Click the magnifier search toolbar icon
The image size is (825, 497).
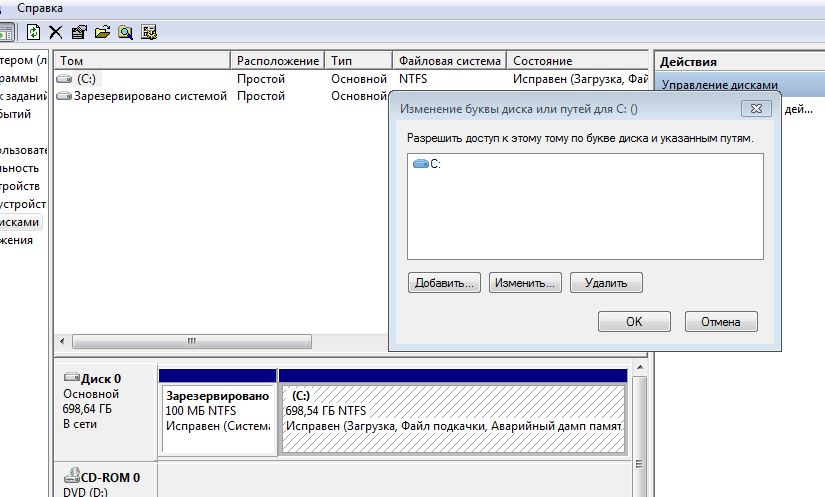tap(125, 32)
